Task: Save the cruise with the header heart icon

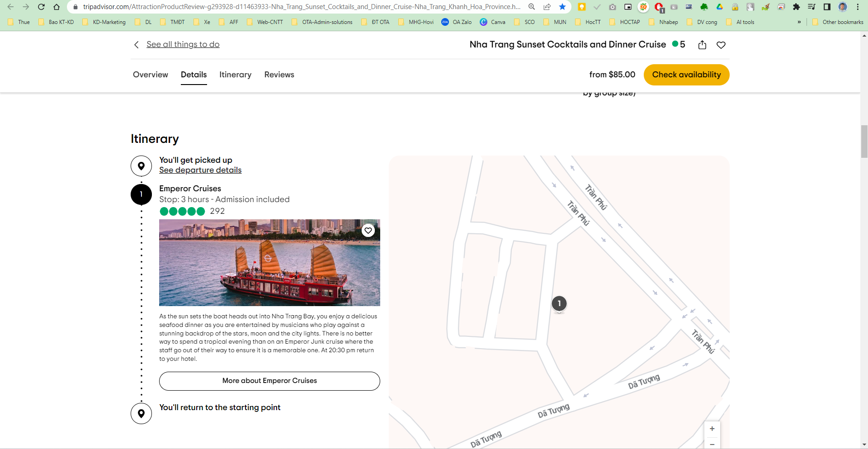Action: [x=721, y=45]
